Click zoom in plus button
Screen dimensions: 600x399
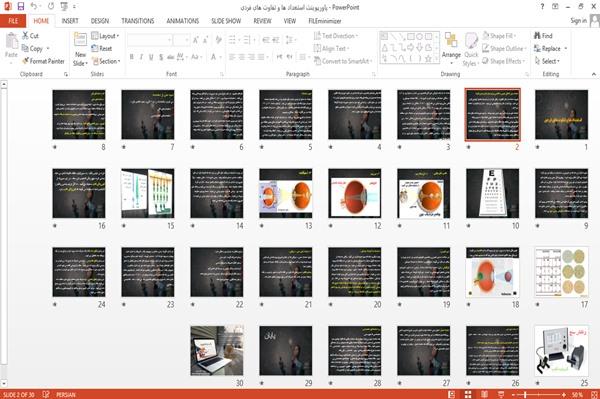[x=564, y=394]
